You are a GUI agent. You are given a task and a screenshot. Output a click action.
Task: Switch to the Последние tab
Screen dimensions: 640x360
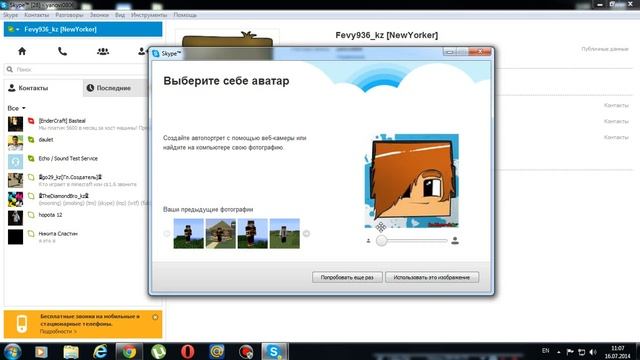(x=115, y=88)
